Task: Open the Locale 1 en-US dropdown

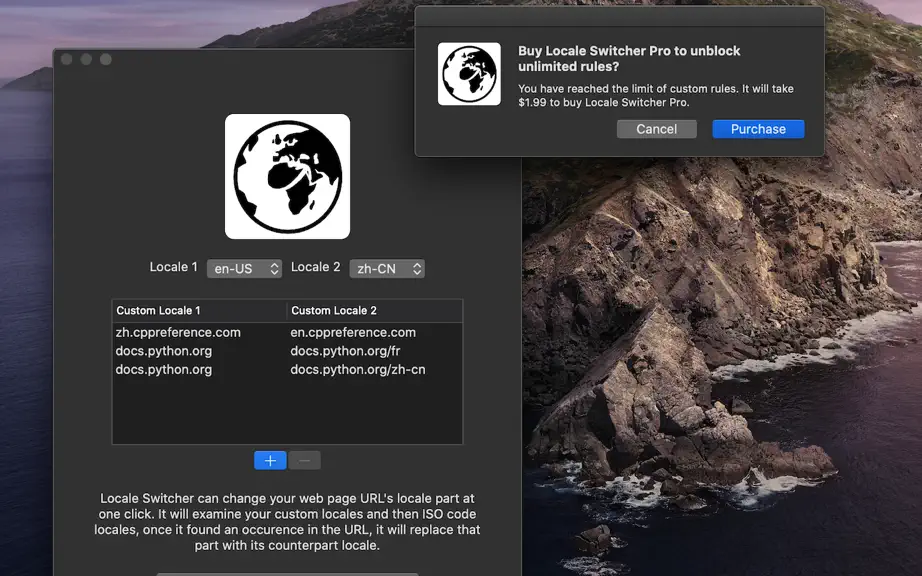Action: [244, 269]
